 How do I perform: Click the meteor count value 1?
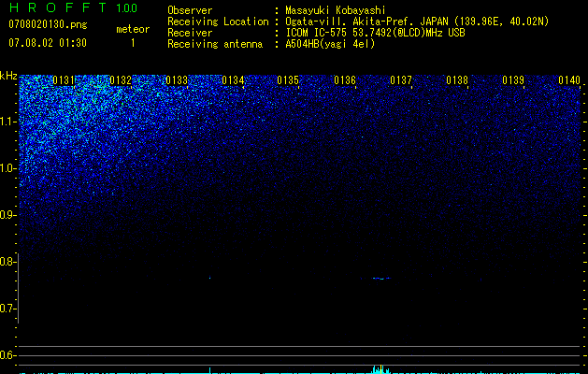click(133, 43)
